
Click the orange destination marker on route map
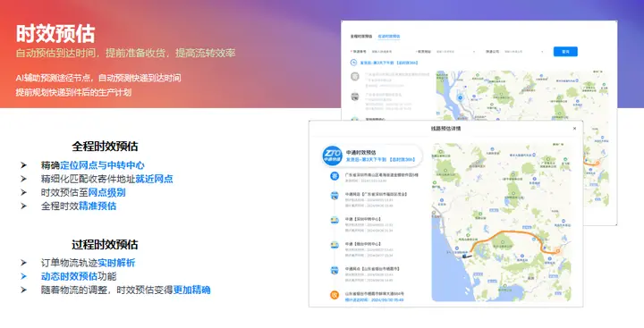[557, 250]
